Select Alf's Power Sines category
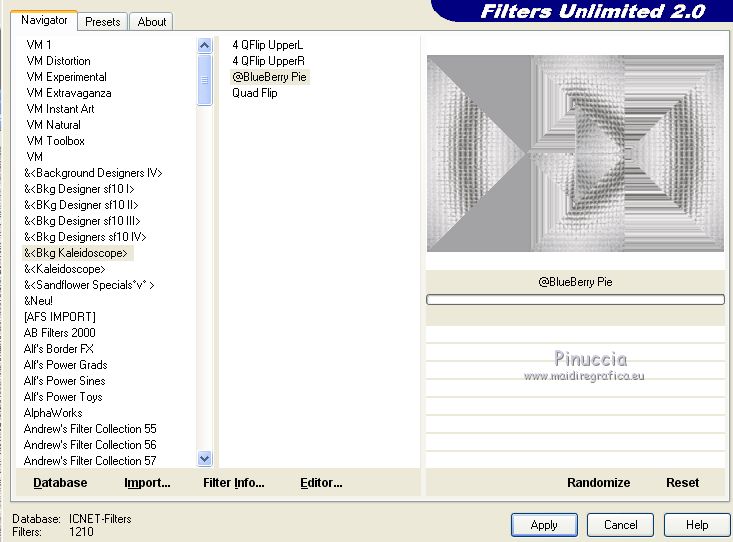The height and width of the screenshot is (542, 733). [x=65, y=381]
